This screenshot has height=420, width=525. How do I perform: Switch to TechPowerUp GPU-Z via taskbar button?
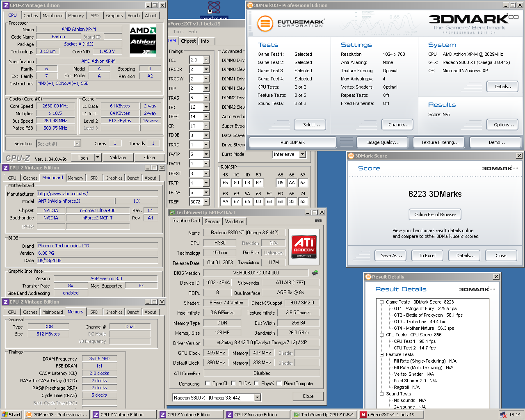pyautogui.click(x=324, y=415)
